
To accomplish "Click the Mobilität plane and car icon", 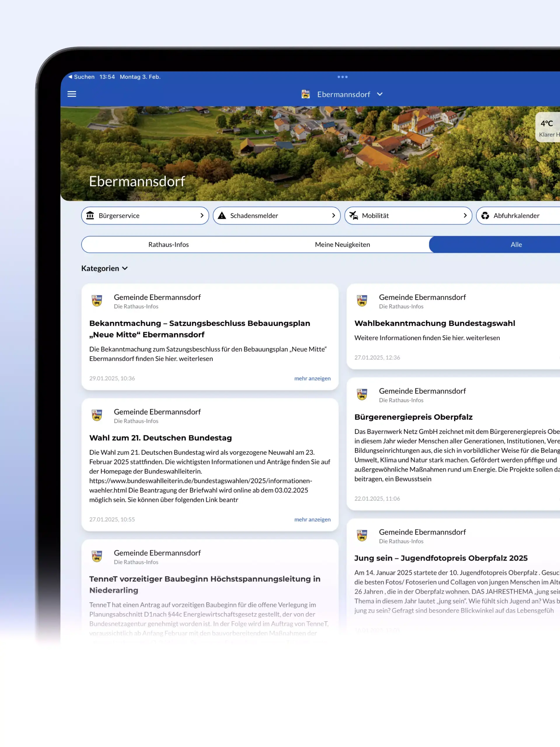I will pyautogui.click(x=354, y=215).
